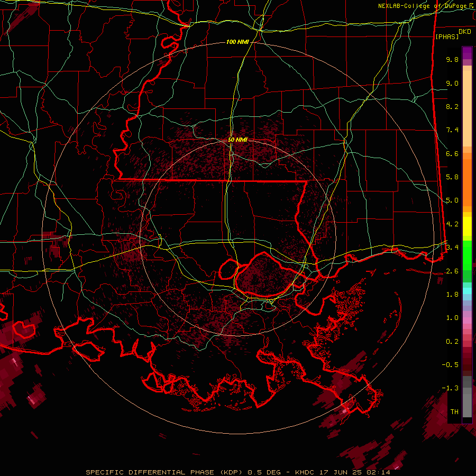
Task: Select the yellow color bar segment
Action: (x=467, y=226)
